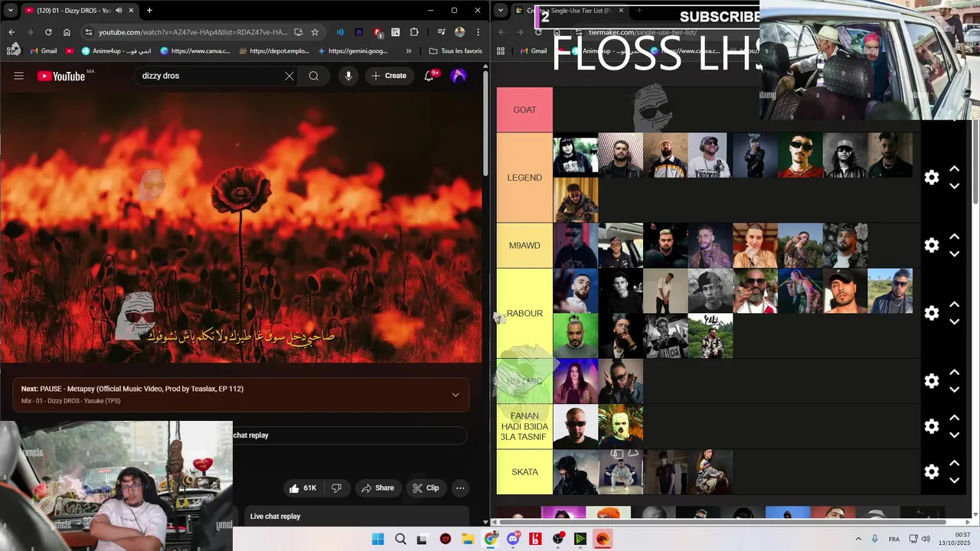Open more actions three-dot button under video
Screen dimensions: 980x551
pos(460,488)
